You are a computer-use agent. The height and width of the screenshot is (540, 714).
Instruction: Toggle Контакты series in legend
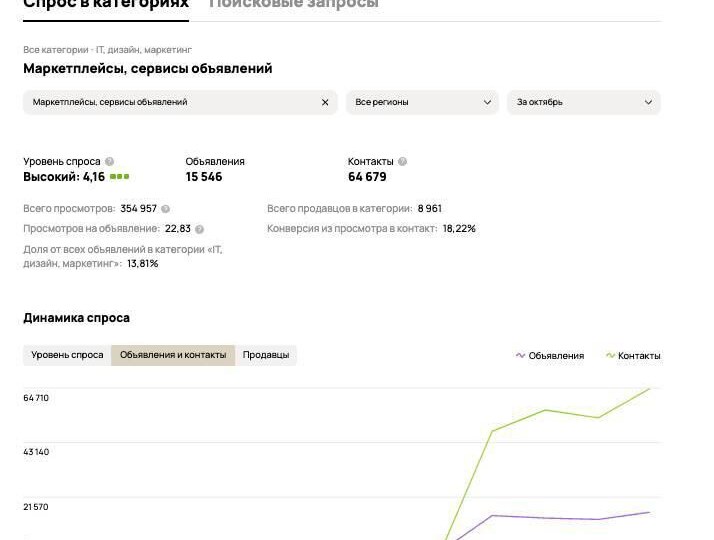point(633,356)
